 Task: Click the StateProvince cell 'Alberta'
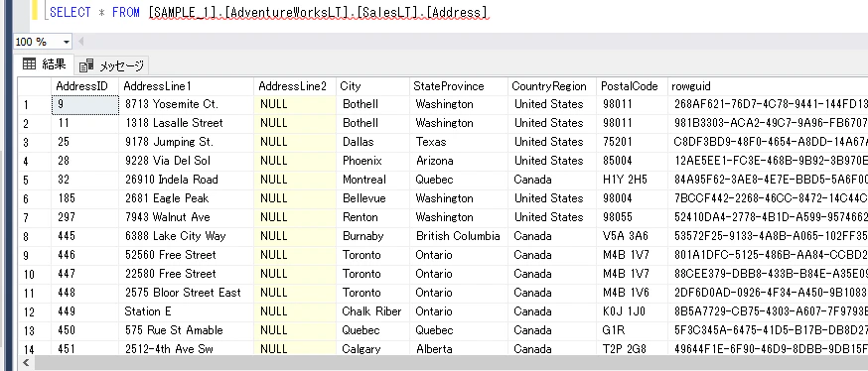pos(459,348)
